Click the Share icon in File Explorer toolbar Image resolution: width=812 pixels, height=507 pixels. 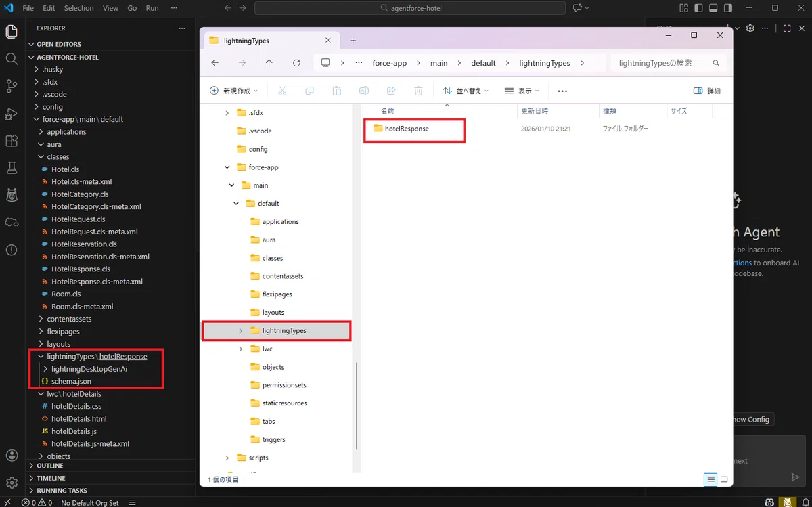[x=391, y=91]
